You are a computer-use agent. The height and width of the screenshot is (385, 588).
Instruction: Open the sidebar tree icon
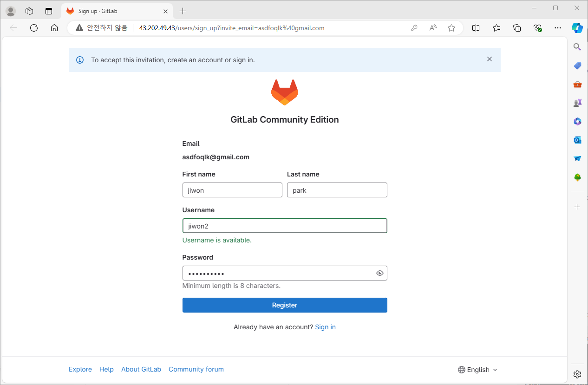tap(577, 177)
